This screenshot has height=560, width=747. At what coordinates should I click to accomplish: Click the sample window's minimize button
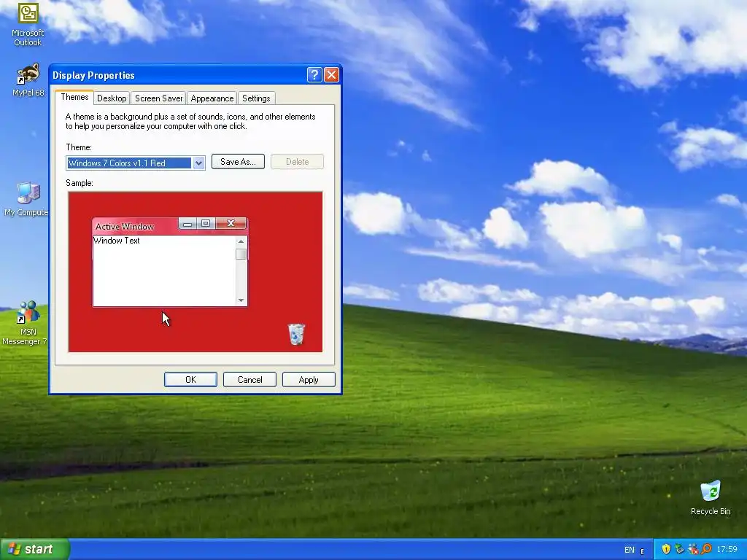point(187,223)
